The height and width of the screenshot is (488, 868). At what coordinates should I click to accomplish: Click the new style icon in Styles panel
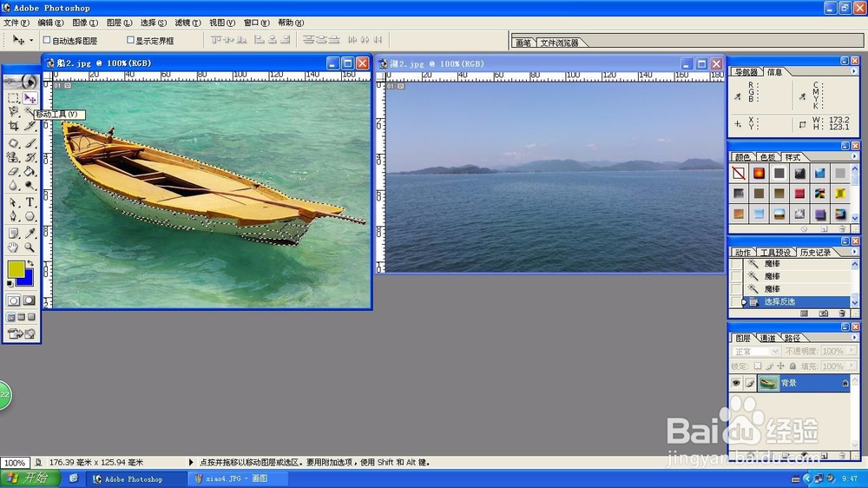click(825, 228)
